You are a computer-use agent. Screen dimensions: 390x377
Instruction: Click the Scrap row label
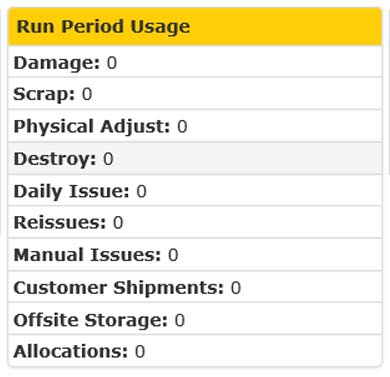(x=44, y=94)
